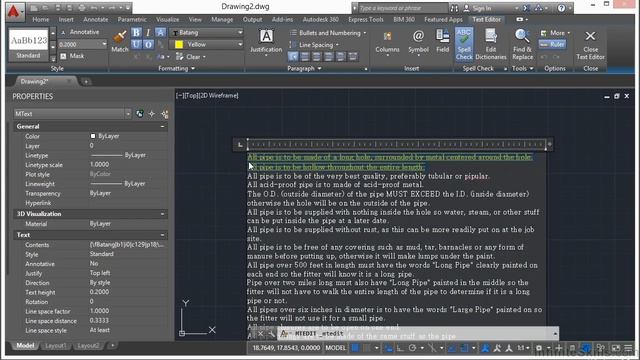640x360 pixels.
Task: Open the AutoCAD application menu logo
Action: click(x=15, y=12)
